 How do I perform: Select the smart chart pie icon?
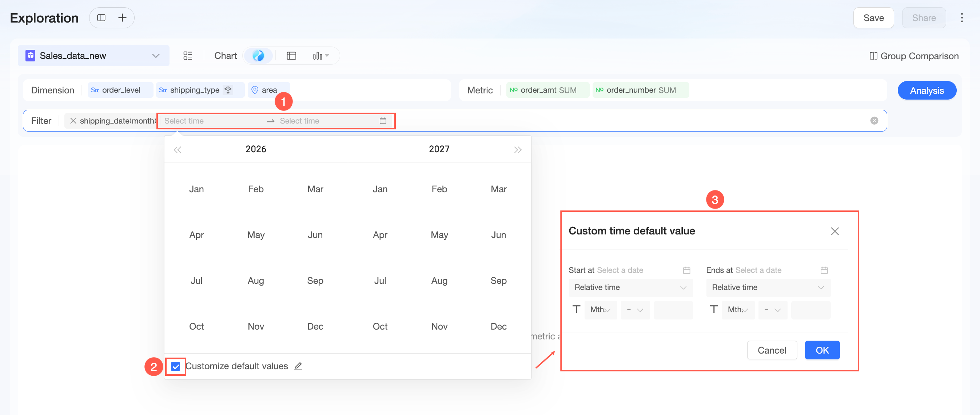[258, 56]
